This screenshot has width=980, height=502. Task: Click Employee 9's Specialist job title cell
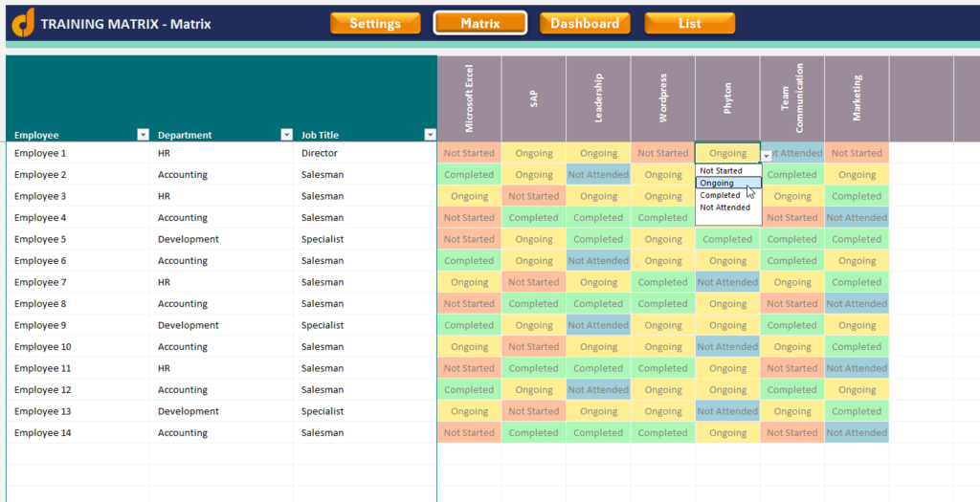tap(365, 325)
